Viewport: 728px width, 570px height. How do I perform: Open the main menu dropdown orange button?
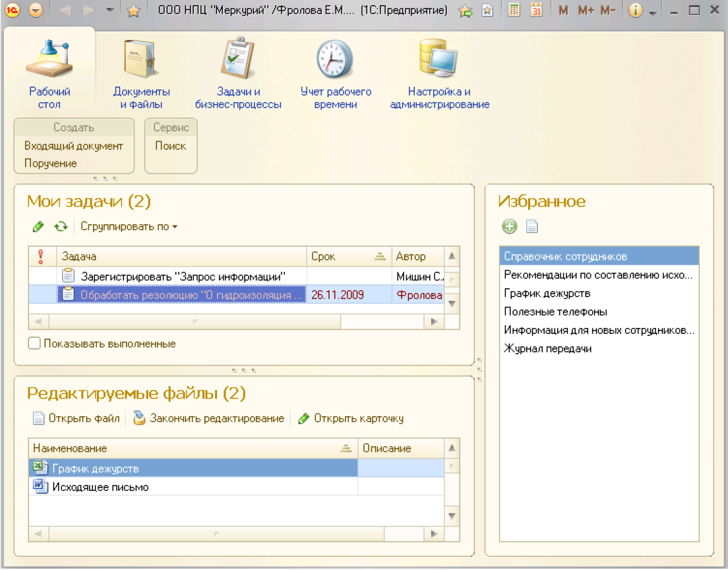pyautogui.click(x=36, y=10)
